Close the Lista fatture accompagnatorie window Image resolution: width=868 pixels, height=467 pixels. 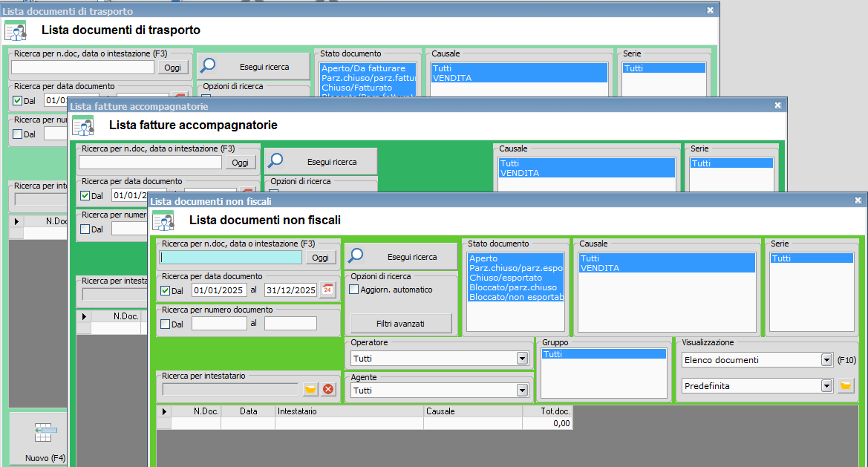coord(777,105)
